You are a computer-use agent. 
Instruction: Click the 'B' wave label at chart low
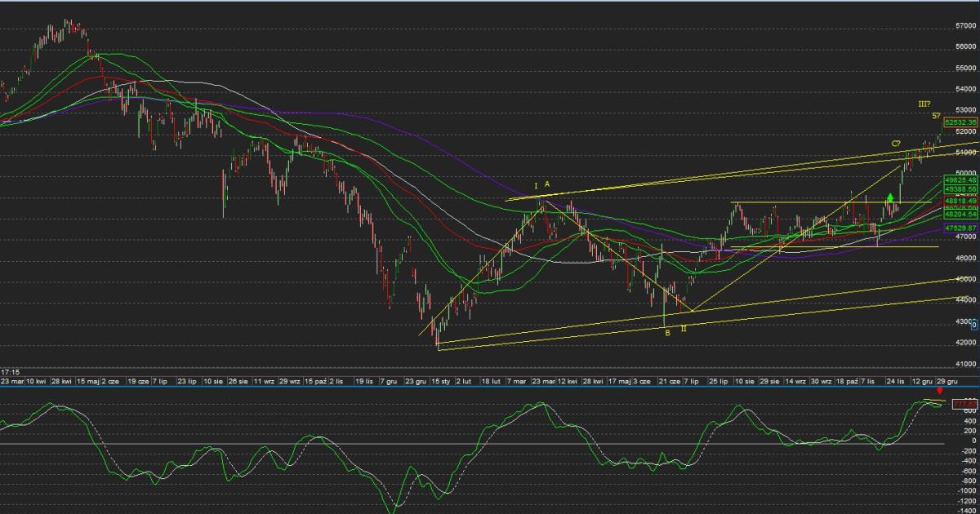[667, 332]
